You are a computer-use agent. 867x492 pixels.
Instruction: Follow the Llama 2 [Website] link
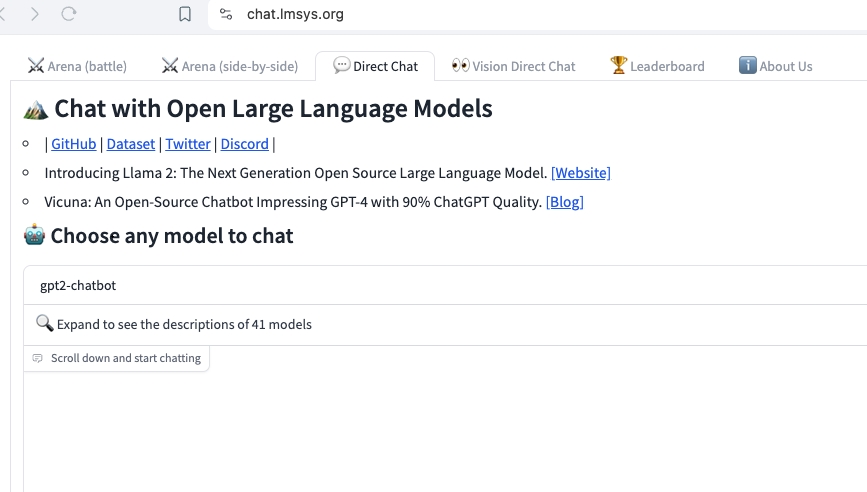pyautogui.click(x=580, y=173)
